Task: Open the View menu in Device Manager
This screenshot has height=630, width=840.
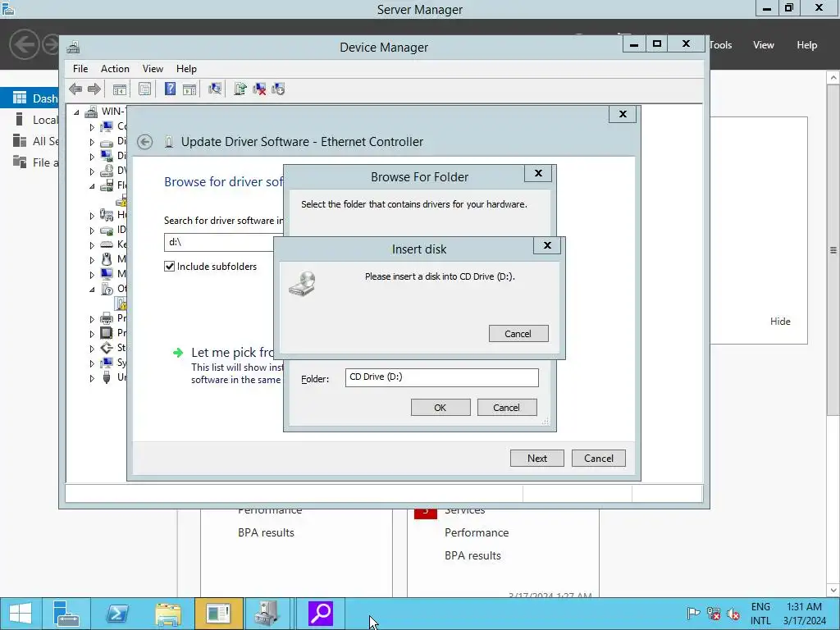Action: pyautogui.click(x=153, y=69)
